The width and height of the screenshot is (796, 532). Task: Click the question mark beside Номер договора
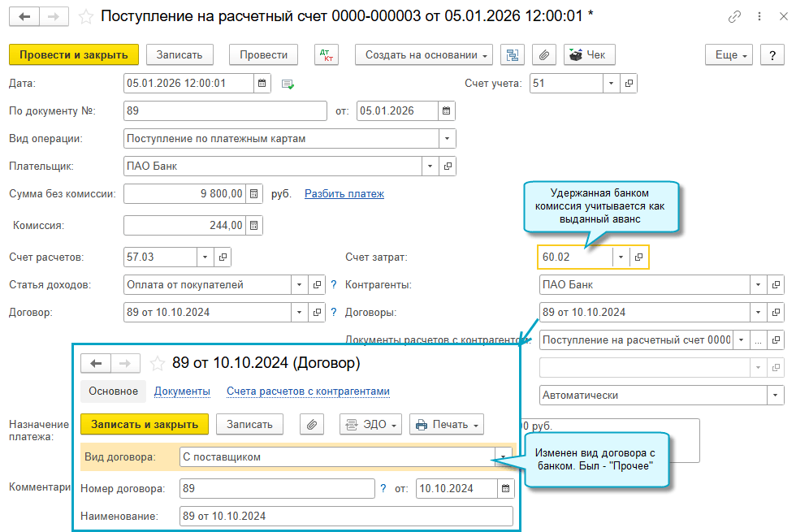tap(383, 488)
